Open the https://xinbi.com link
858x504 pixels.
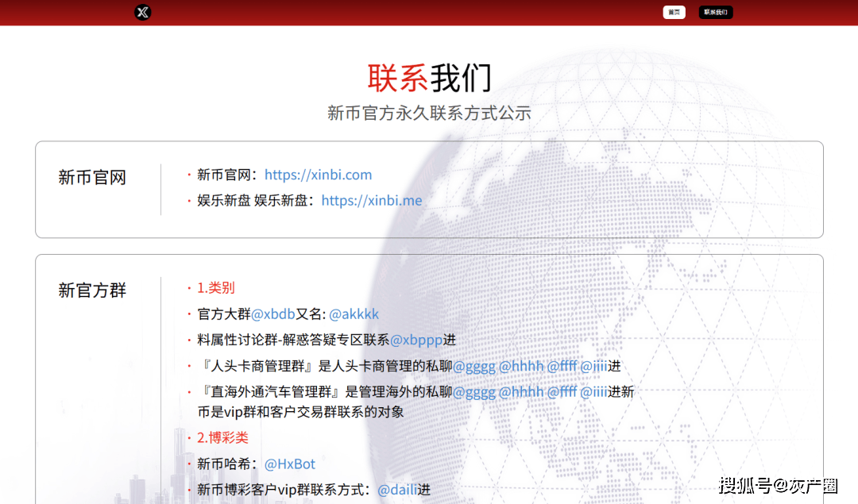[x=318, y=175]
